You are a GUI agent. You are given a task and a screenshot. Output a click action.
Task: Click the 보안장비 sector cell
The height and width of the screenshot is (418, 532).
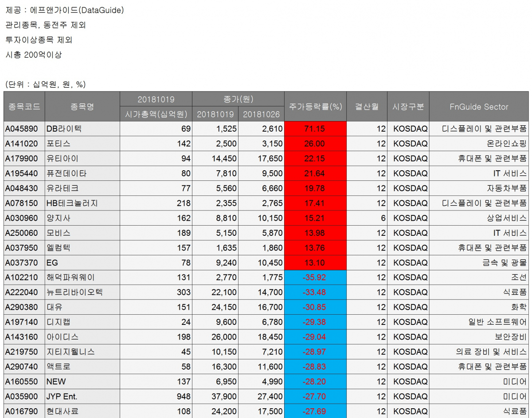pos(479,337)
